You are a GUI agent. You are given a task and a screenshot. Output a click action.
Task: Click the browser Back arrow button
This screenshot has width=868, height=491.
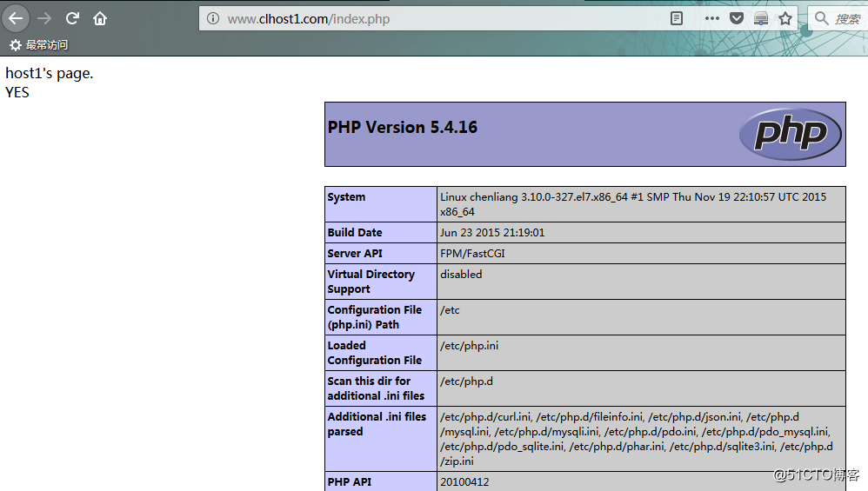click(x=16, y=19)
